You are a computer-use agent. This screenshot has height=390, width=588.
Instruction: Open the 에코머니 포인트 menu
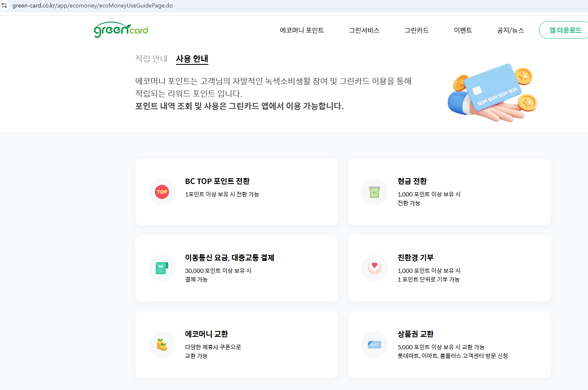coord(302,30)
